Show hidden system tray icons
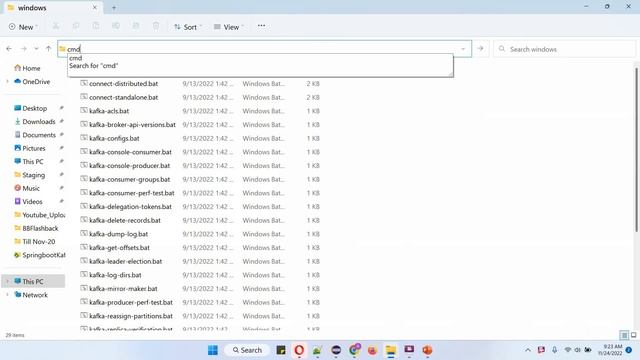640x360 pixels. coord(528,350)
